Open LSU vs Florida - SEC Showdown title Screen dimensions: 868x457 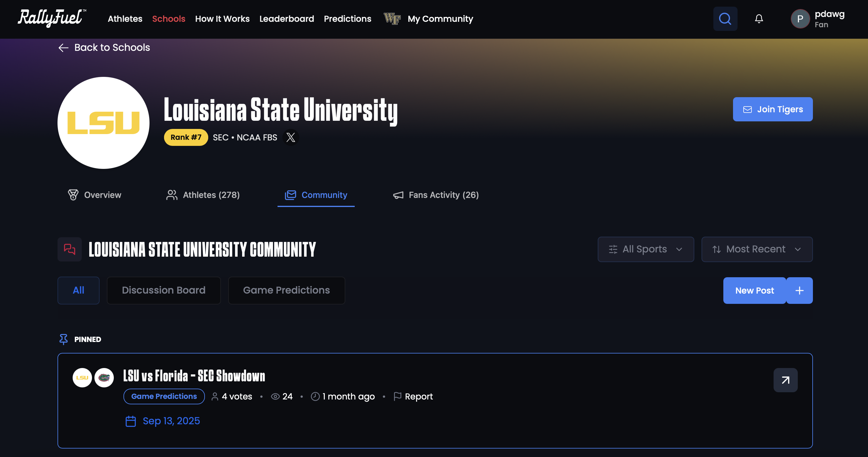tap(194, 376)
